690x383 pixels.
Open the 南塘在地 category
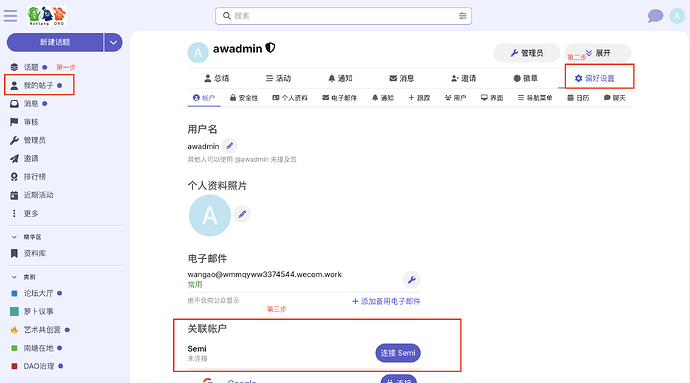(x=36, y=348)
